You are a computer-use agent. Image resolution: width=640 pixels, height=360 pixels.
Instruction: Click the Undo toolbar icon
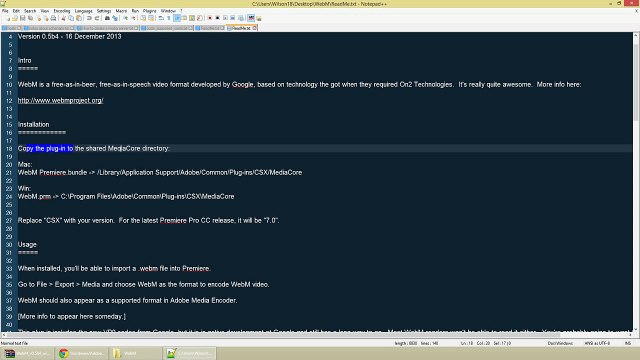tap(89, 18)
